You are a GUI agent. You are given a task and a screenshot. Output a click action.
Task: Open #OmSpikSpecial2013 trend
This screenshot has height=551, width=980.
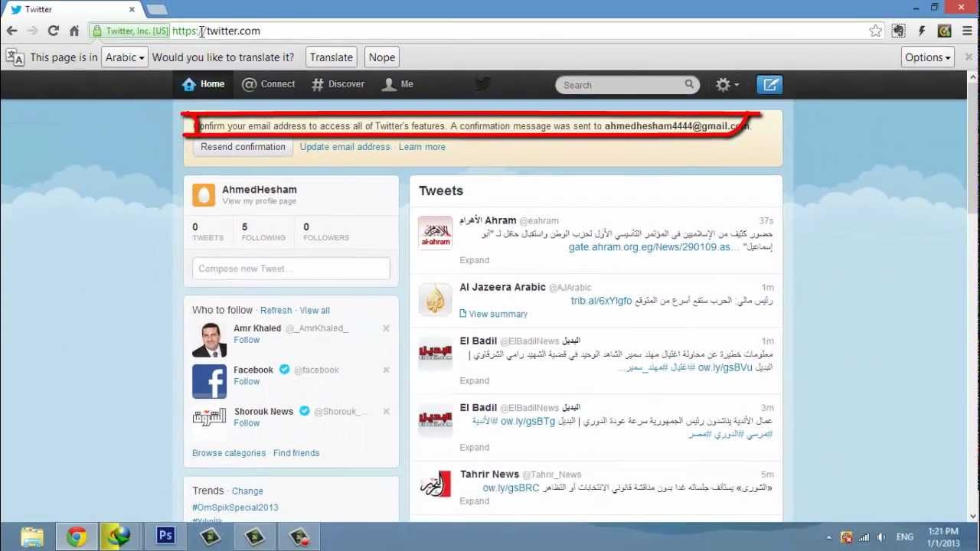(235, 507)
